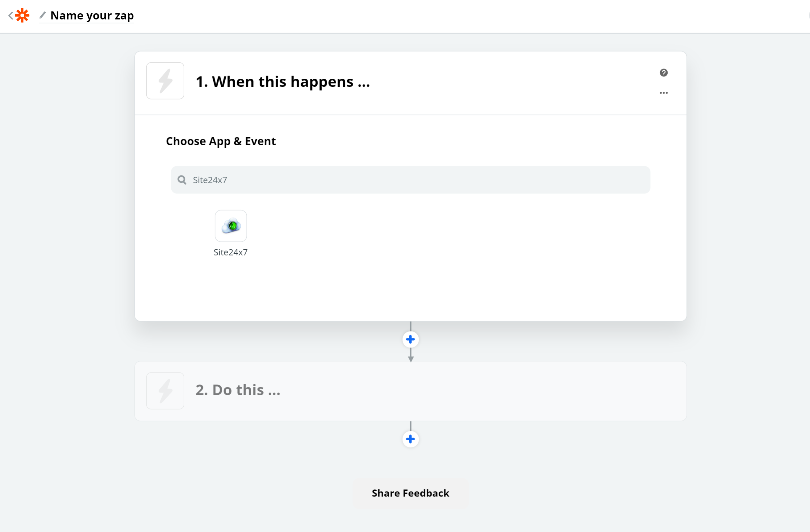Collapse the "1. When this happens ..." header
This screenshot has height=532, width=810.
282,82
